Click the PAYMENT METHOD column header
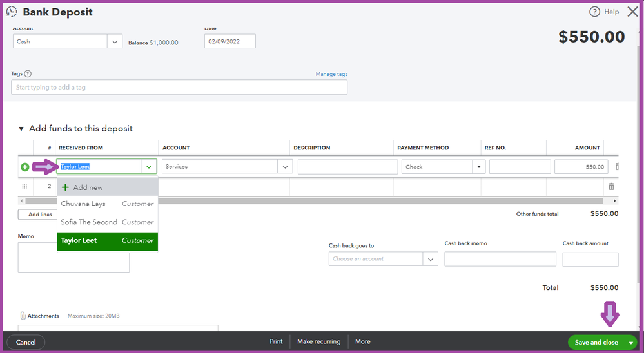Viewport: 644px width, 353px height. pos(423,148)
